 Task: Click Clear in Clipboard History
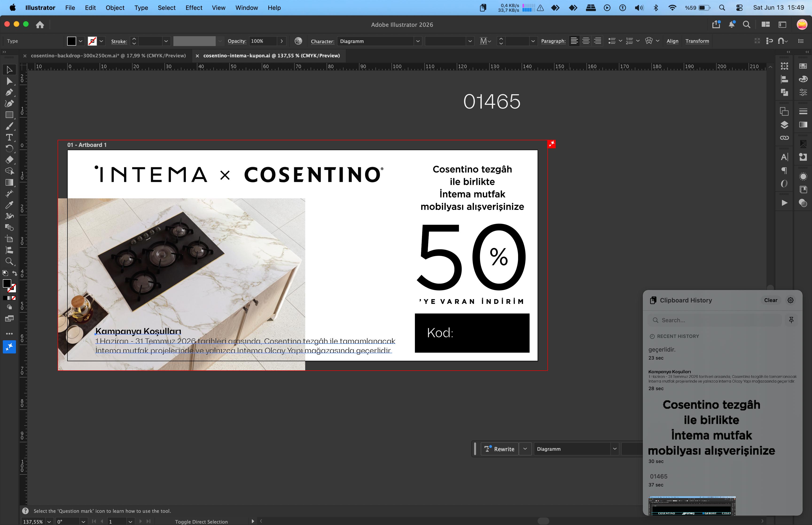click(x=770, y=300)
